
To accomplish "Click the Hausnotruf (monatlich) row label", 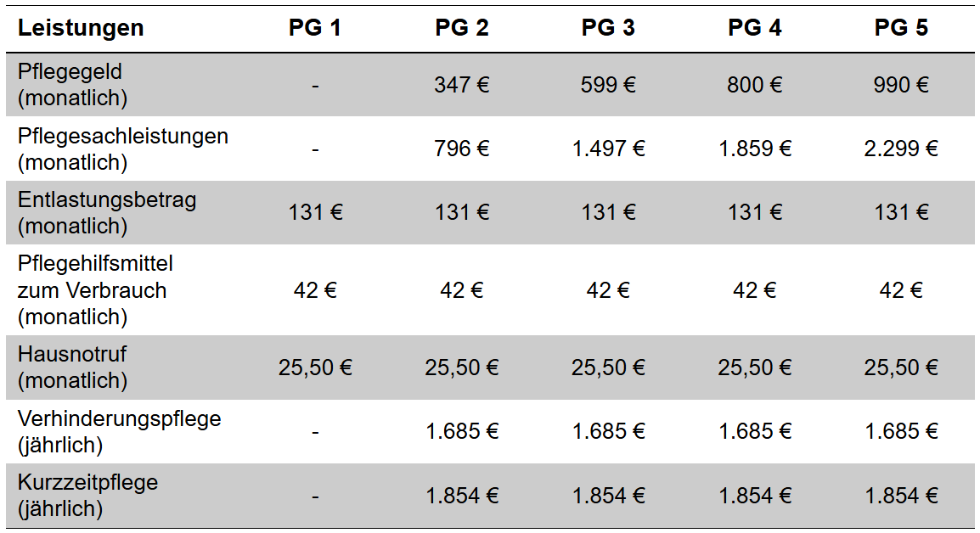I will (x=73, y=367).
